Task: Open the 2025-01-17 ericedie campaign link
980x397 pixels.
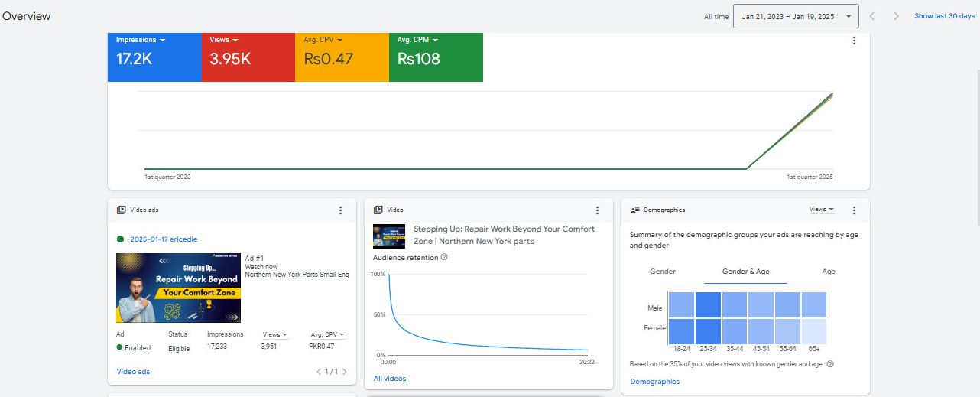Action: pyautogui.click(x=164, y=239)
